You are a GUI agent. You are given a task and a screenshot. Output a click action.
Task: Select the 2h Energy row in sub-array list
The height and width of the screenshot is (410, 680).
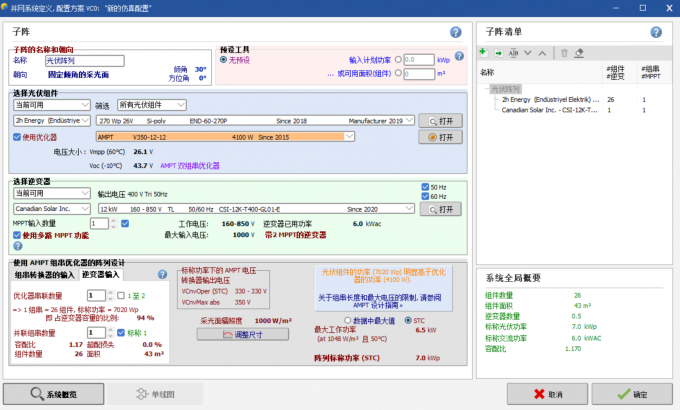click(x=574, y=99)
